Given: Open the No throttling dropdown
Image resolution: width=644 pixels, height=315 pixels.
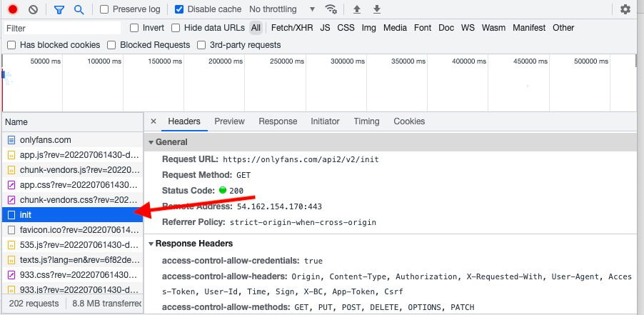Looking at the screenshot, I should (282, 9).
